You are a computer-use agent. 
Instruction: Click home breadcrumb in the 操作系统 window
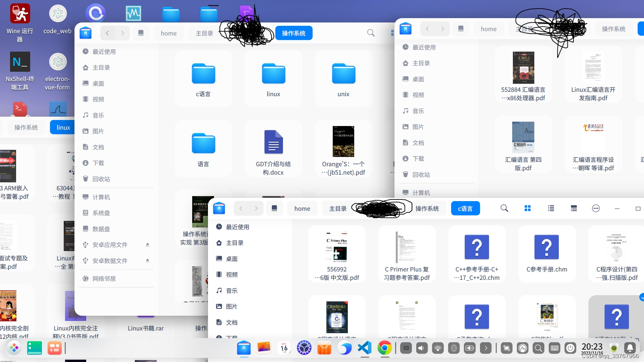pyautogui.click(x=169, y=33)
